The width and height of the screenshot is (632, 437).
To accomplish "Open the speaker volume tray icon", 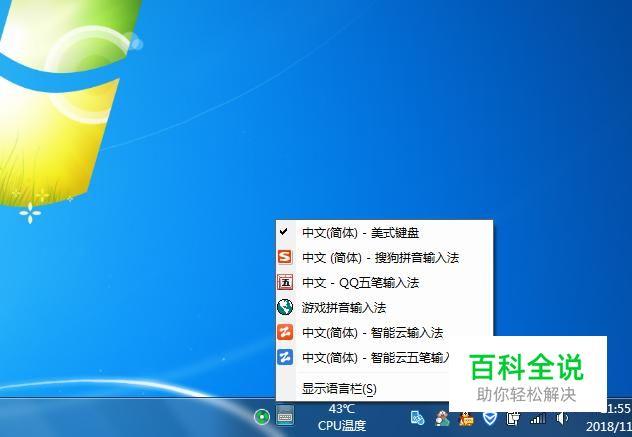I will tap(561, 418).
